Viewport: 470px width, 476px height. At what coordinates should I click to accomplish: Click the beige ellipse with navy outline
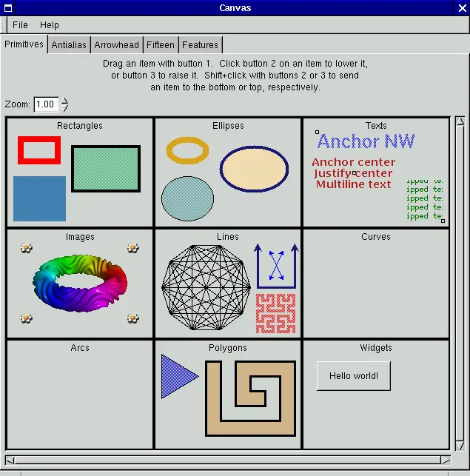click(x=254, y=169)
